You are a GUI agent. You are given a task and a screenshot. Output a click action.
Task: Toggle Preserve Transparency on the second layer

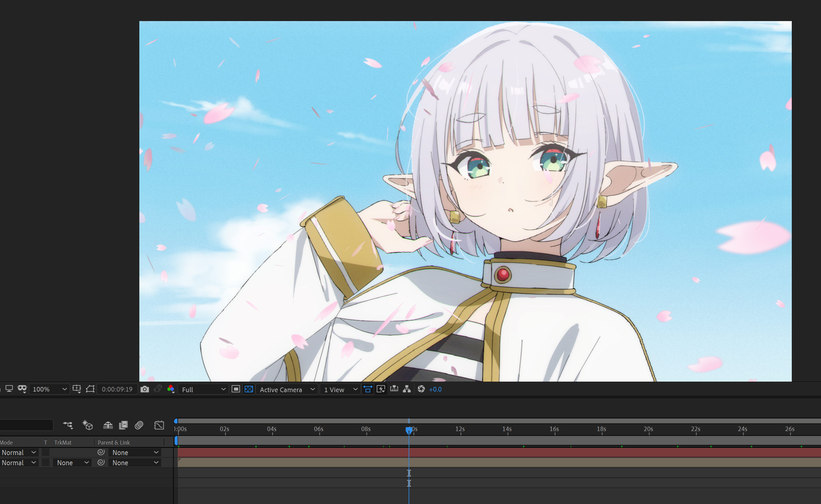point(46,463)
